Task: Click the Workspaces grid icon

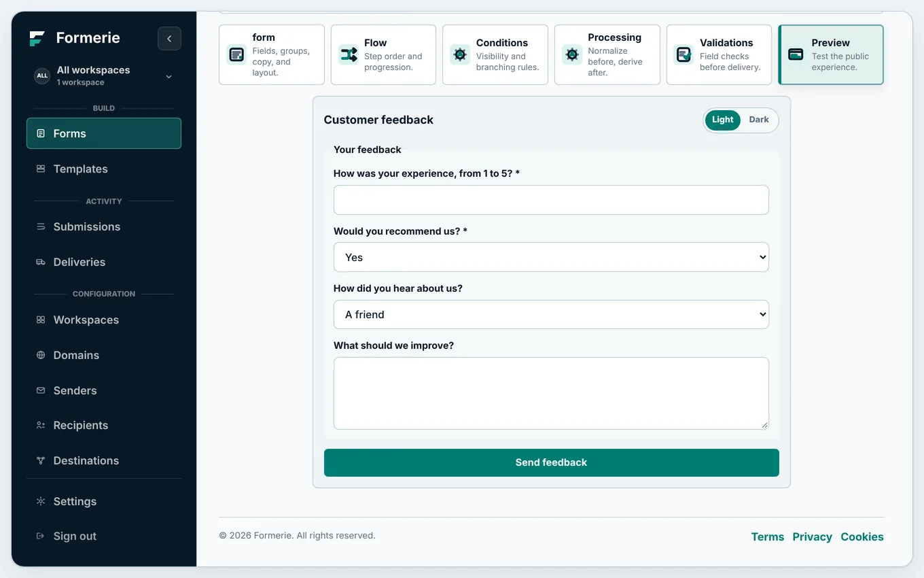Action: tap(41, 320)
